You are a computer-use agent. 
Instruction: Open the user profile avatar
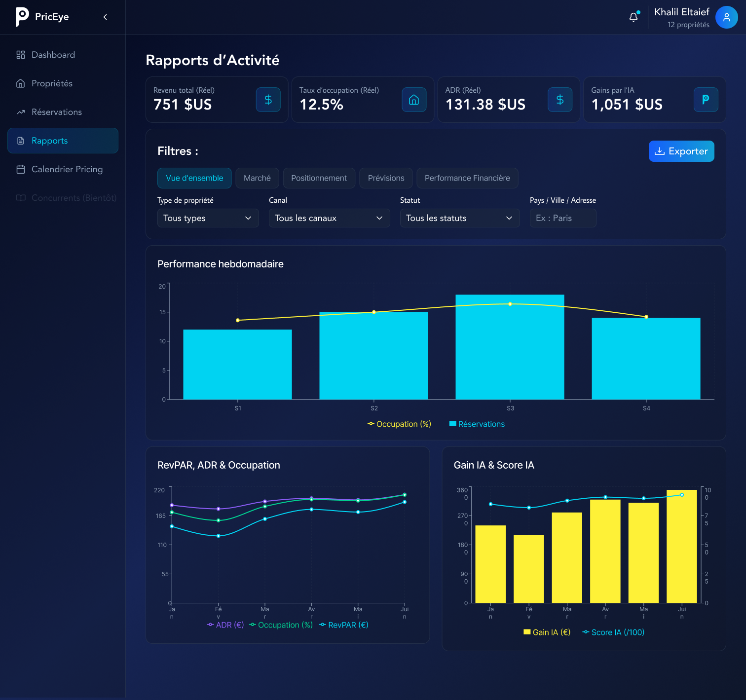[x=726, y=17]
